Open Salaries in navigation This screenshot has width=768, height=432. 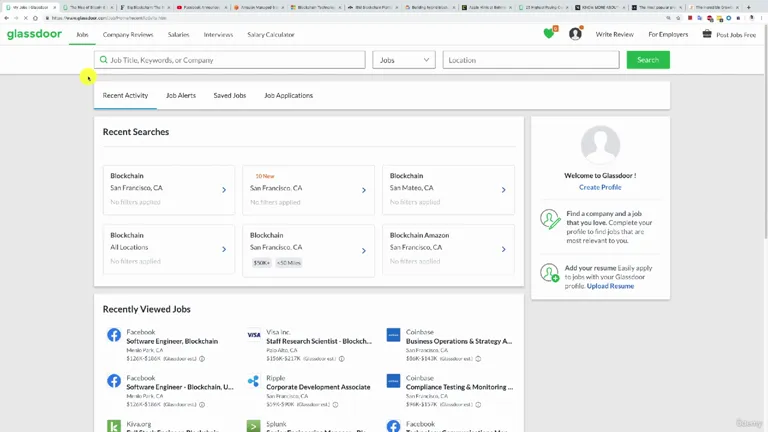coord(178,34)
